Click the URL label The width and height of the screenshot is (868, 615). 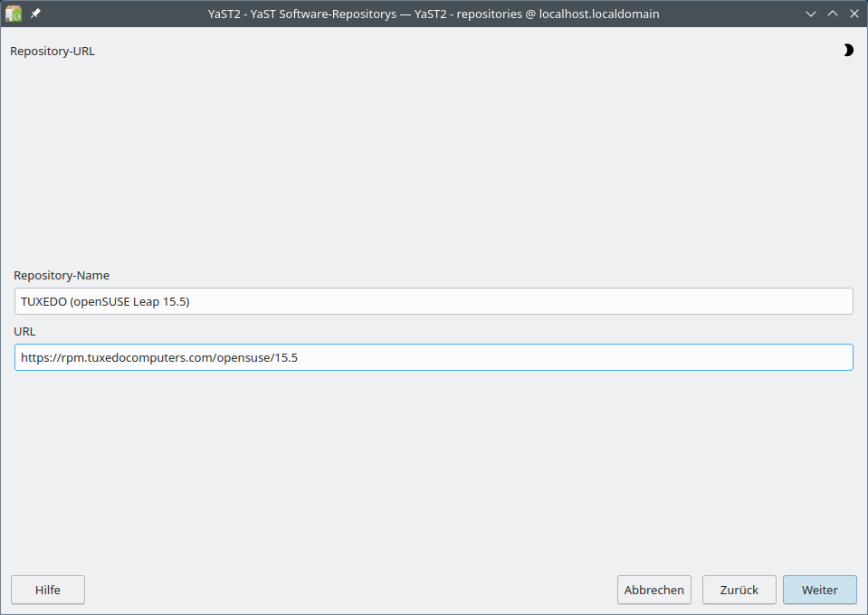pyautogui.click(x=24, y=331)
